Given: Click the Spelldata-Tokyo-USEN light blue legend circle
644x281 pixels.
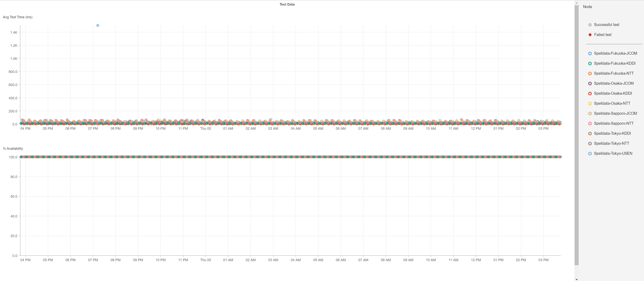Looking at the screenshot, I should [x=590, y=154].
